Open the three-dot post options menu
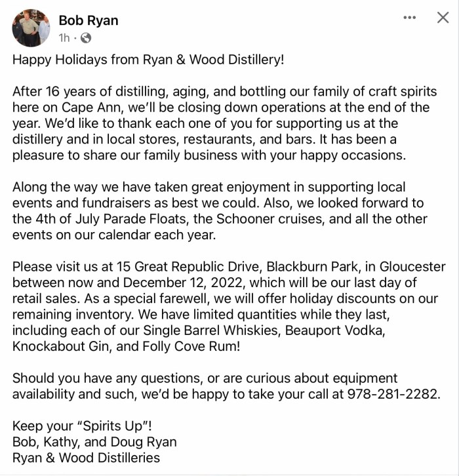This screenshot has height=476, width=459. click(410, 18)
